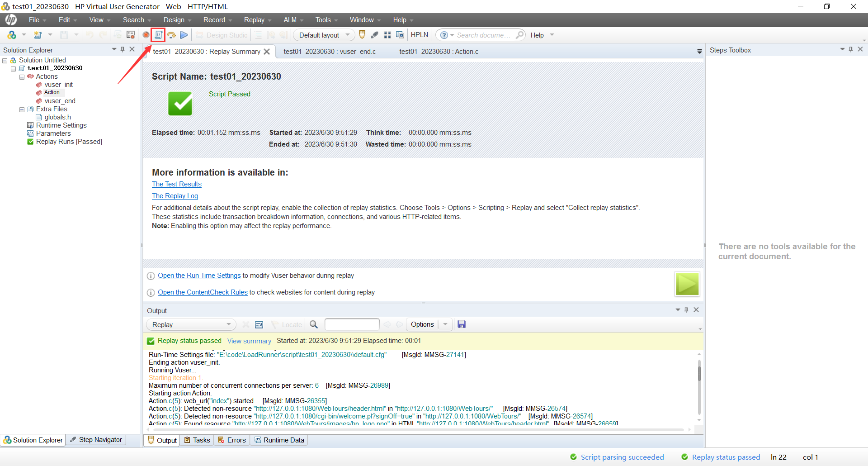Switch to the Action.c editor tab

(x=439, y=52)
